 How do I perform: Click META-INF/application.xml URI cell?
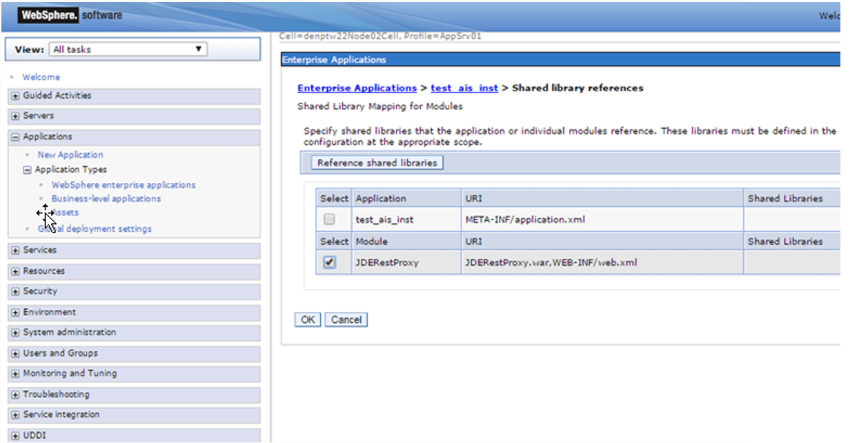click(602, 219)
